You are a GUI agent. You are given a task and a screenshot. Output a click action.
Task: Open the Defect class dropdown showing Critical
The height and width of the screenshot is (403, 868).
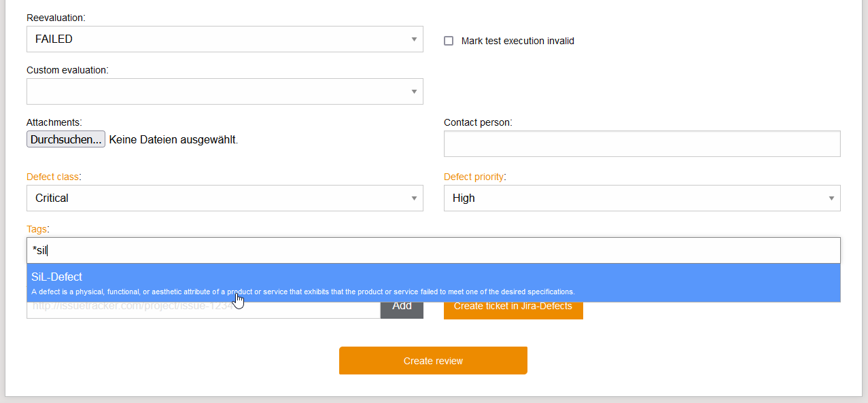pos(224,198)
